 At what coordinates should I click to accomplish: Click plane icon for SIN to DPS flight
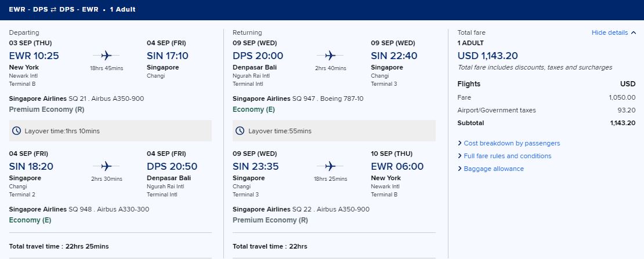pyautogui.click(x=106, y=166)
